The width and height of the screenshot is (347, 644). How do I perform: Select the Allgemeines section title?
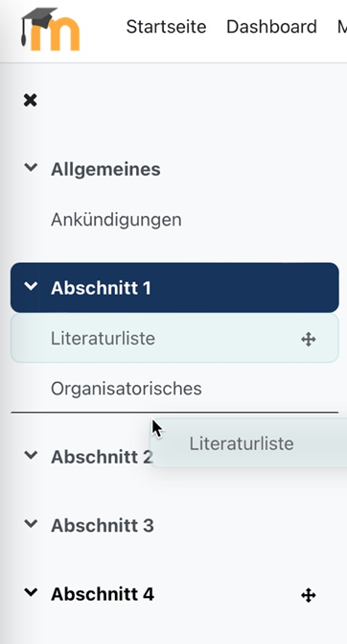coord(105,170)
